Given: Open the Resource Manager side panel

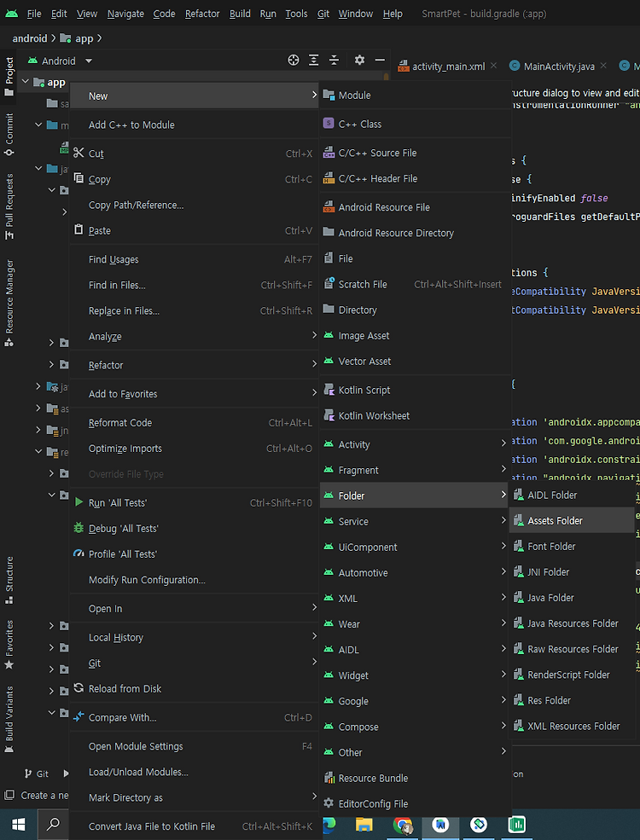Looking at the screenshot, I should (9, 304).
